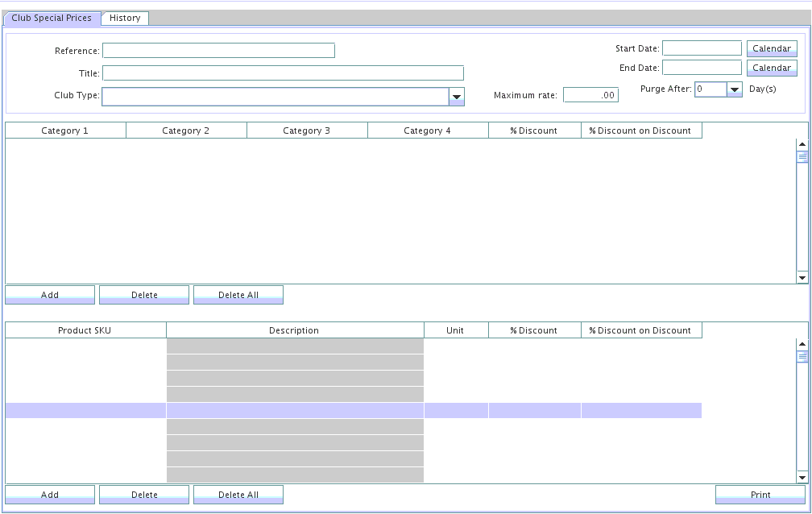Click the Maximum rate field
Viewport: 812px width, 514px height.
click(590, 95)
